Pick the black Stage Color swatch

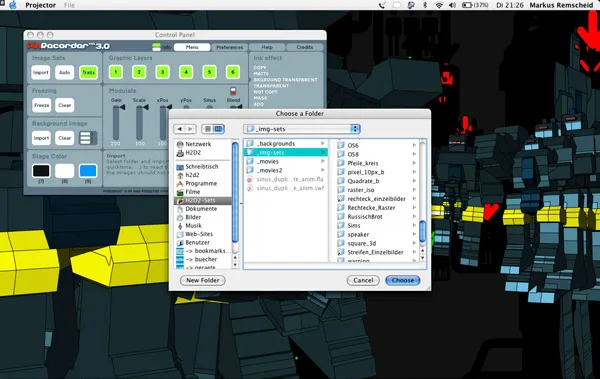coord(41,171)
